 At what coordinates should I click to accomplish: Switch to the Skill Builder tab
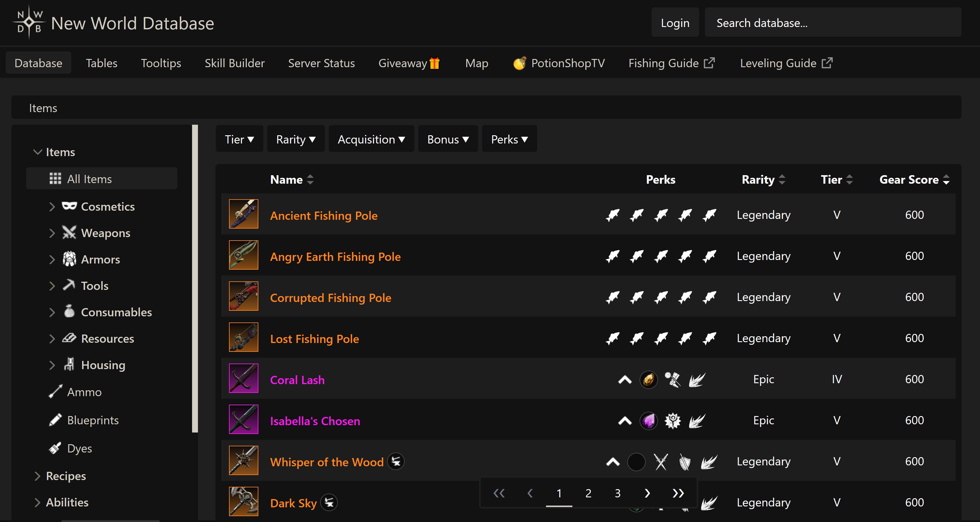(x=234, y=63)
